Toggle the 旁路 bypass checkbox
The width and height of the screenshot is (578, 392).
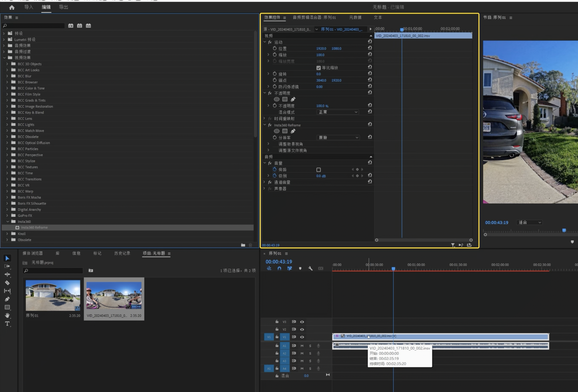318,170
